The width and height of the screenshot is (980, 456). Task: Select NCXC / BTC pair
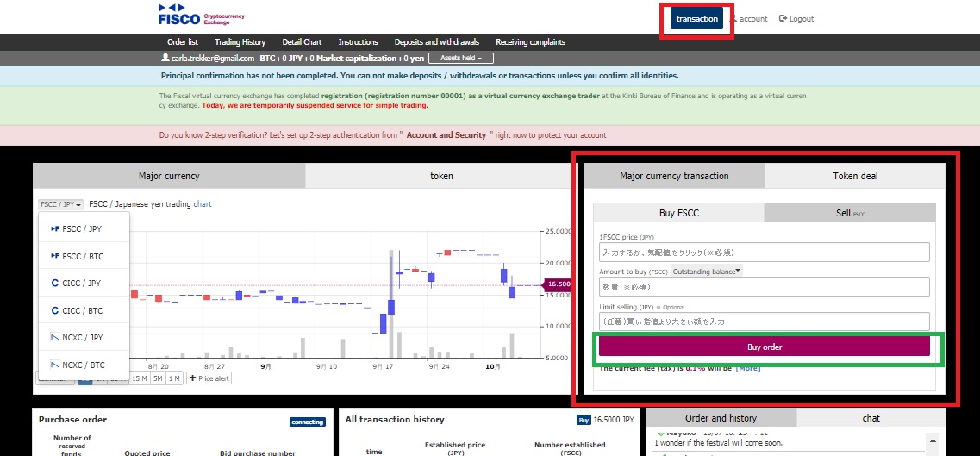pos(84,365)
